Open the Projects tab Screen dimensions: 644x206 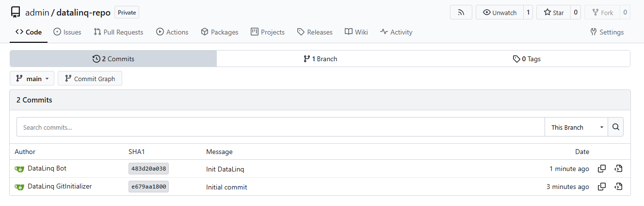click(268, 32)
